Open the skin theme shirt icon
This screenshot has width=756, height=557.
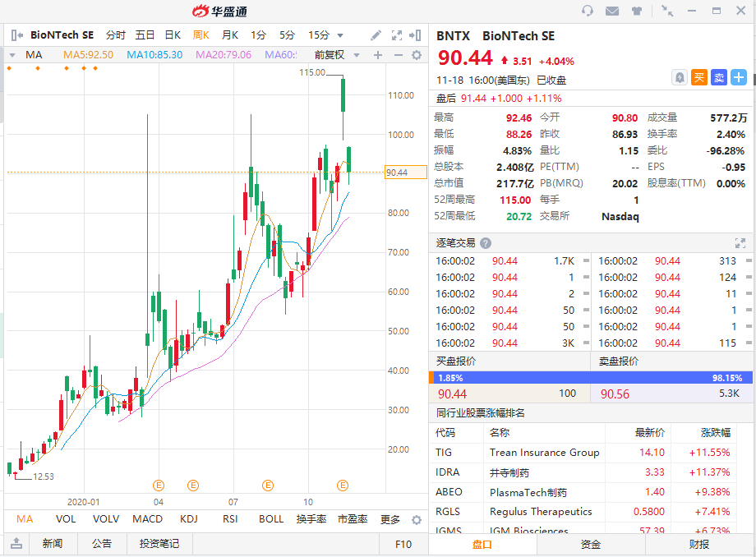(637, 11)
